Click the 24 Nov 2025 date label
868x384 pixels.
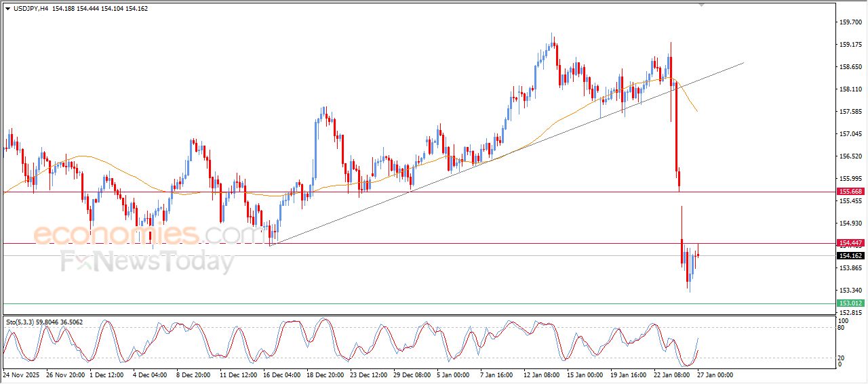coord(20,375)
